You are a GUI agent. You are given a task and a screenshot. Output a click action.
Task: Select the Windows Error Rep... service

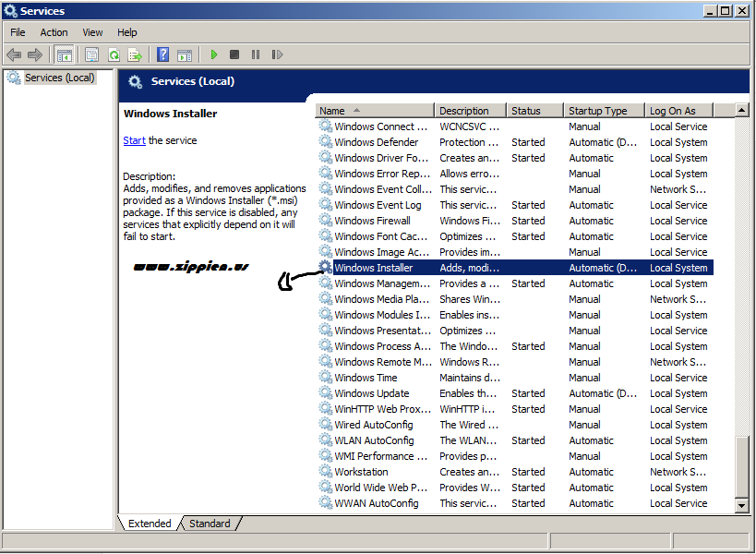(515, 174)
